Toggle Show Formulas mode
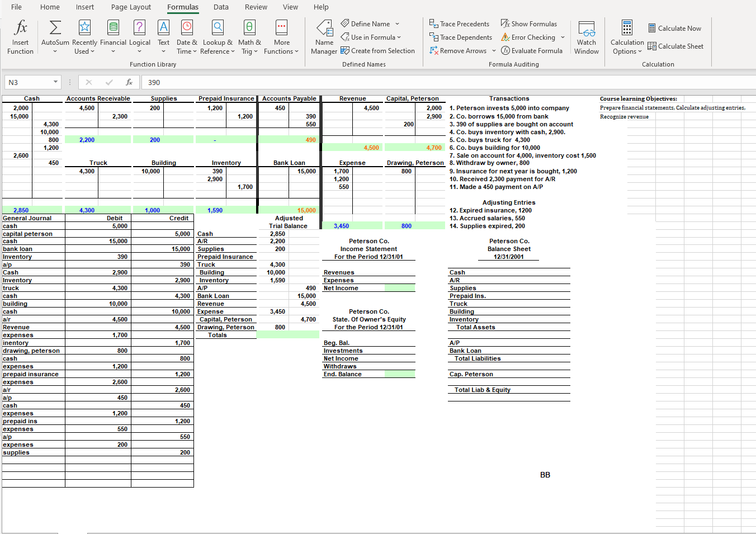 [x=528, y=23]
